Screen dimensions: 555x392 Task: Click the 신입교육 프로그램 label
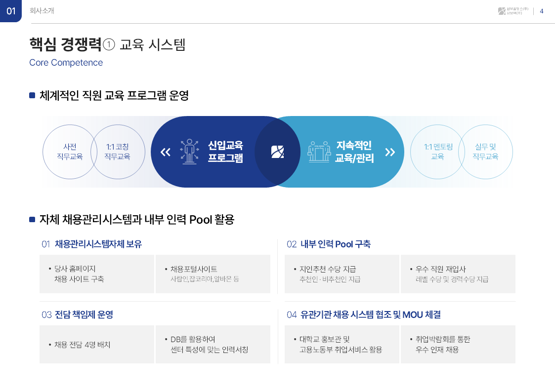coord(225,152)
